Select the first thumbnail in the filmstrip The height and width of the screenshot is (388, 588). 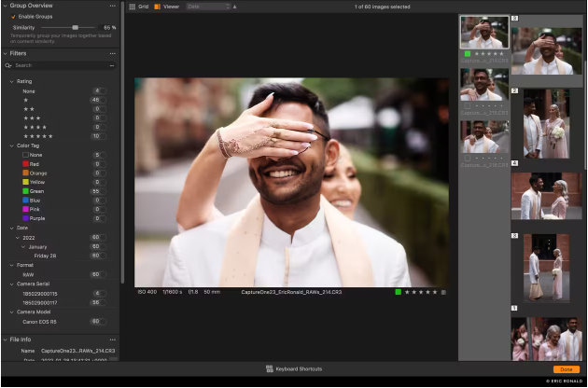click(x=484, y=33)
